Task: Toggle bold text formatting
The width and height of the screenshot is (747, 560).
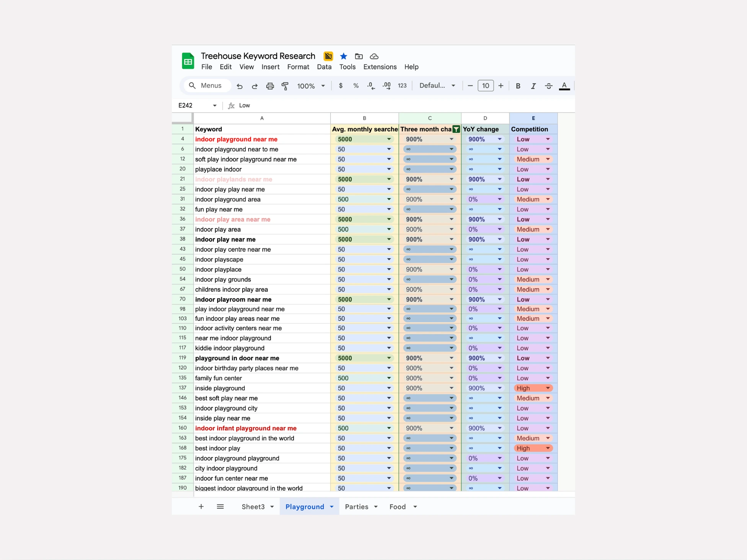Action: [518, 86]
